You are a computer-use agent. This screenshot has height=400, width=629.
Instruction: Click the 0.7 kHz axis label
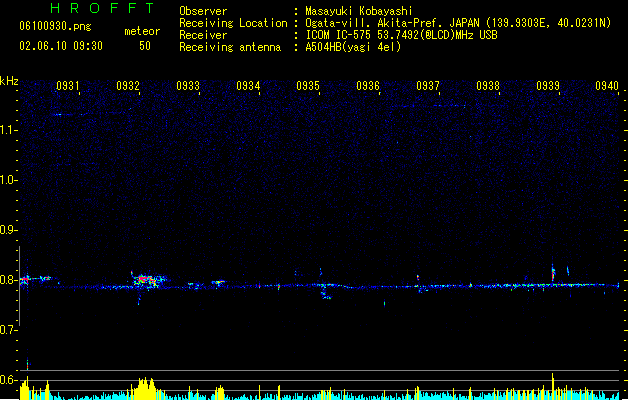pyautogui.click(x=9, y=329)
